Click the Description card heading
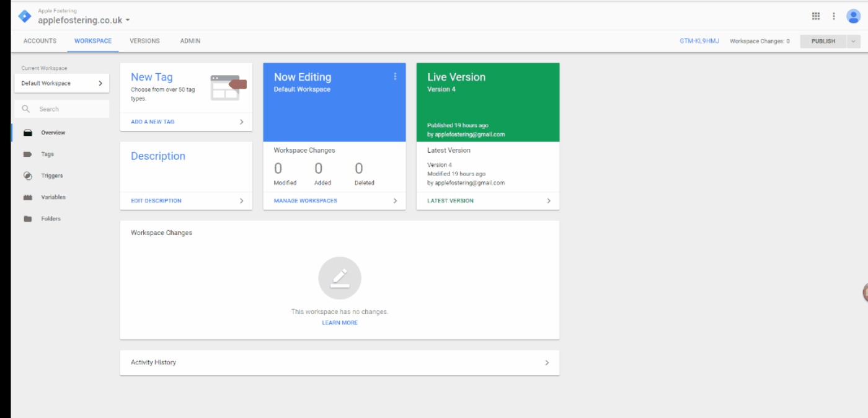Viewport: 868px width, 418px height. (x=158, y=156)
